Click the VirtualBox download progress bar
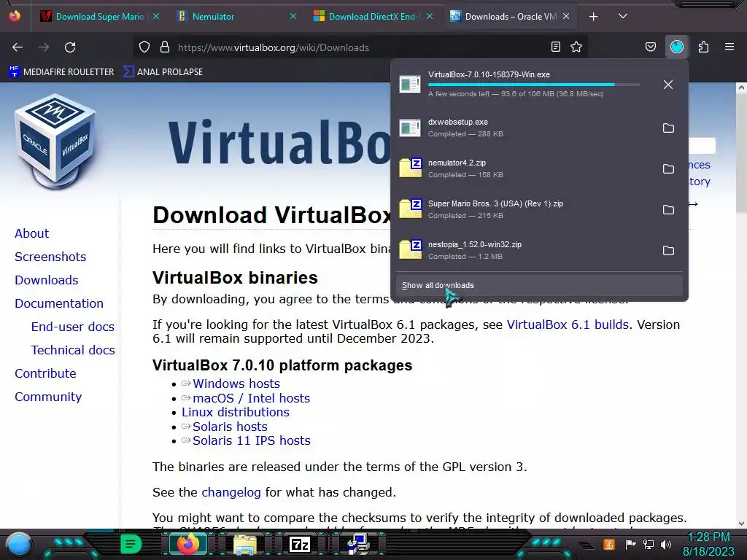The width and height of the screenshot is (747, 560). pos(533,85)
